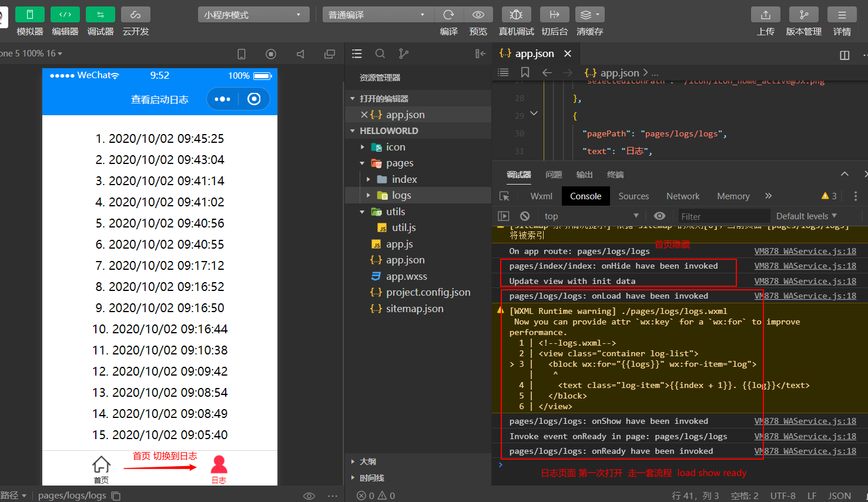Start real device debugging

517,15
